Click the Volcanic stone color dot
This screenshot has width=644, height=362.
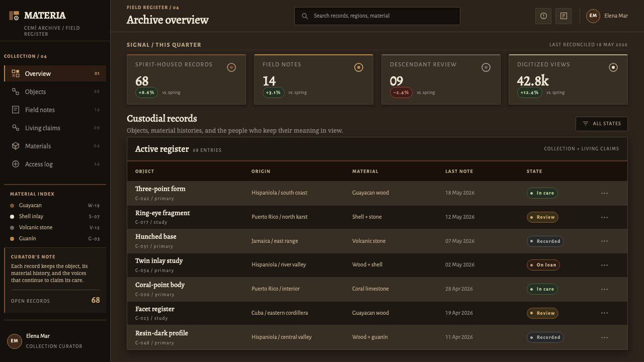tap(12, 228)
